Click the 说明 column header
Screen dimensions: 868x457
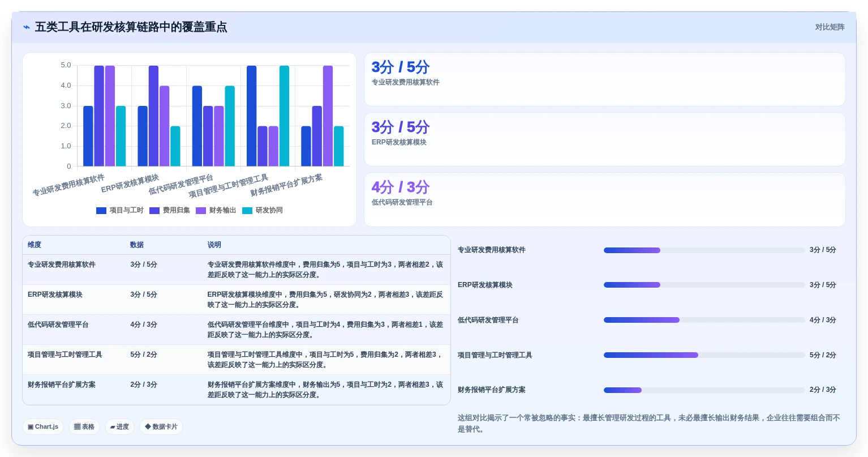[214, 245]
